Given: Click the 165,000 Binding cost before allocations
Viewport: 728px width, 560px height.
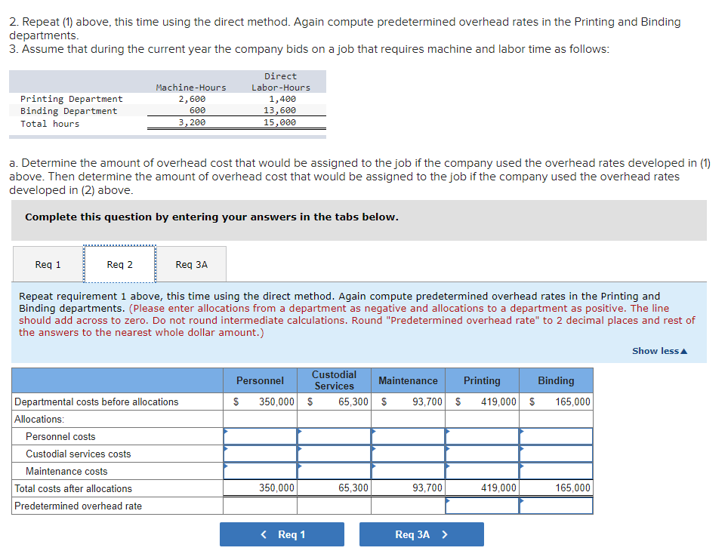Looking at the screenshot, I should click(x=572, y=402).
